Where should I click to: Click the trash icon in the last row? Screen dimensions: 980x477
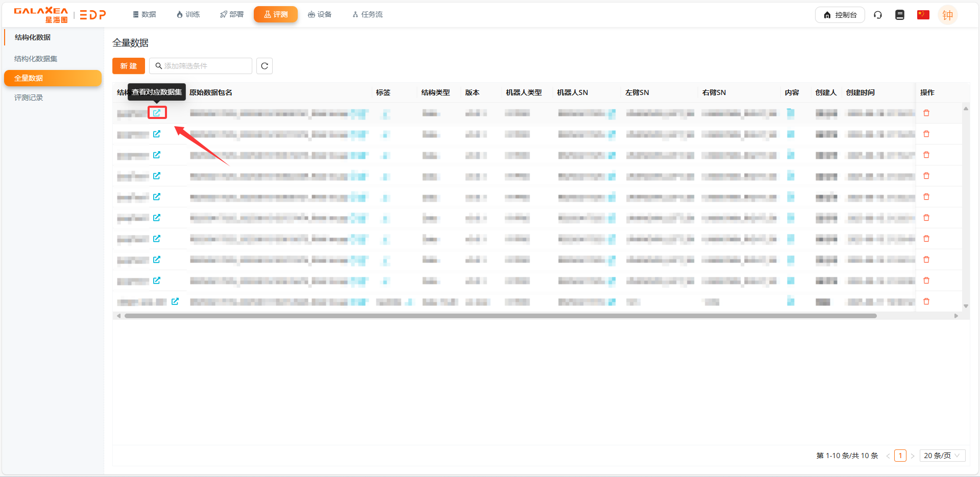tap(926, 301)
